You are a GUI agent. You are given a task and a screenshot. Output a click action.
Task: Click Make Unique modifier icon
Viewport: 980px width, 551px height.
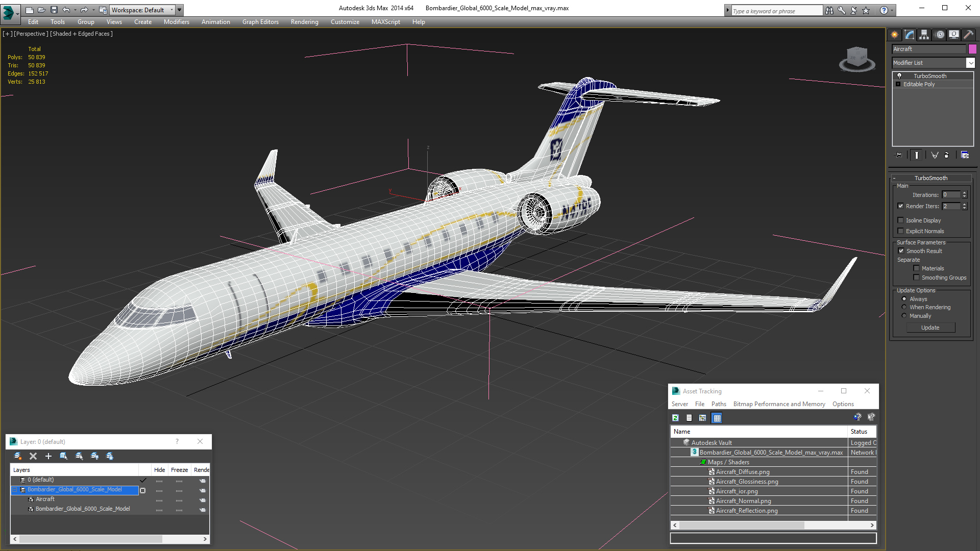pyautogui.click(x=935, y=155)
